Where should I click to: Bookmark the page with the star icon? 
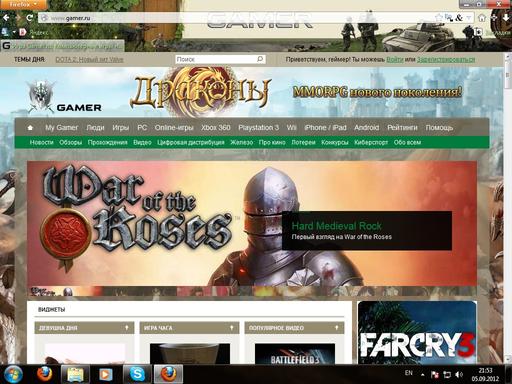[439, 17]
